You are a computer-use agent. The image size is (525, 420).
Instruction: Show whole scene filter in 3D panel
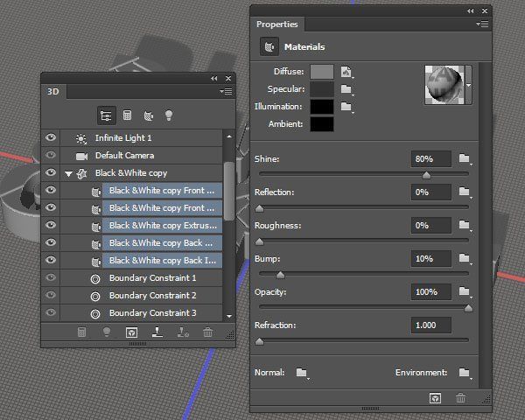[106, 115]
